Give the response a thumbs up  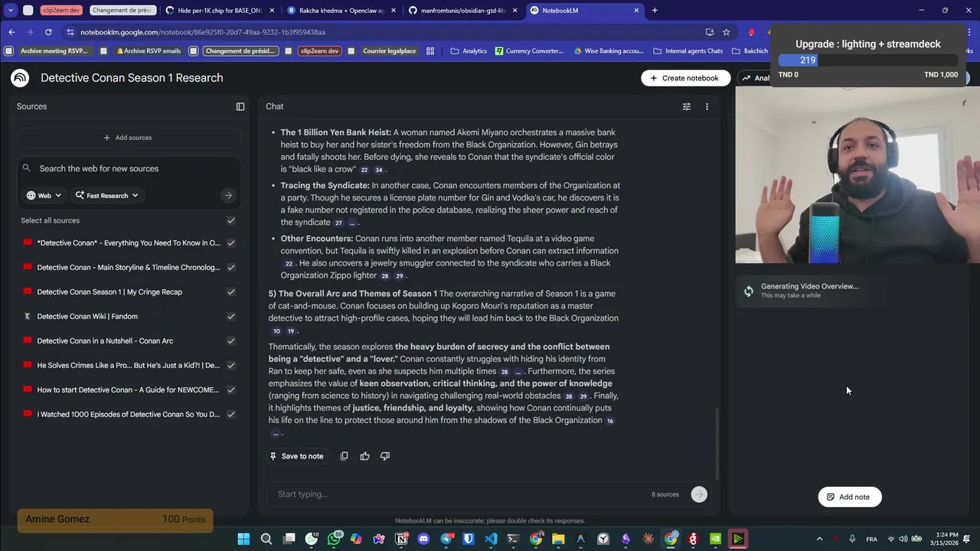pos(364,456)
